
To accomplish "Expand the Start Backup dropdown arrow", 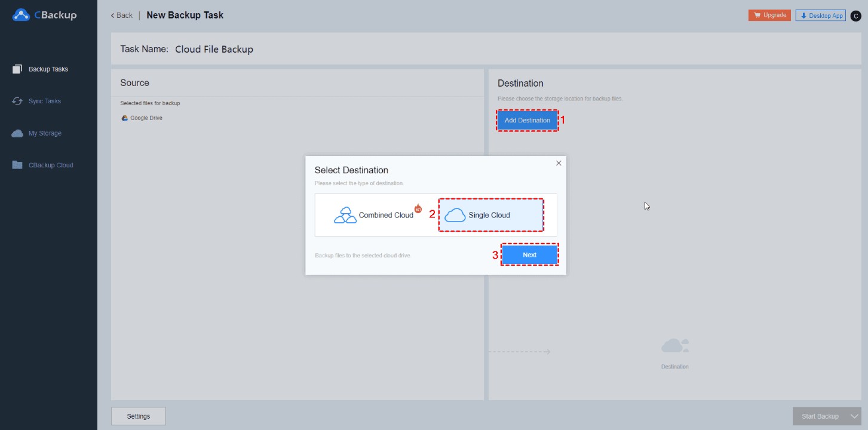I will (x=854, y=416).
